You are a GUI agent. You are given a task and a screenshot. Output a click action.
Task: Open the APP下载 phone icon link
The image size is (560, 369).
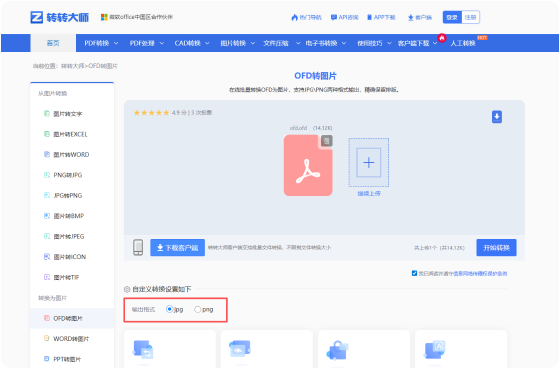pos(381,17)
